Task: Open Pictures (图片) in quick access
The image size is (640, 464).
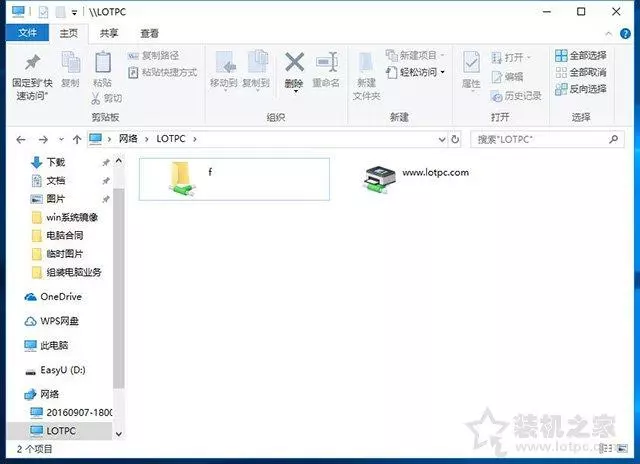Action: [56, 199]
